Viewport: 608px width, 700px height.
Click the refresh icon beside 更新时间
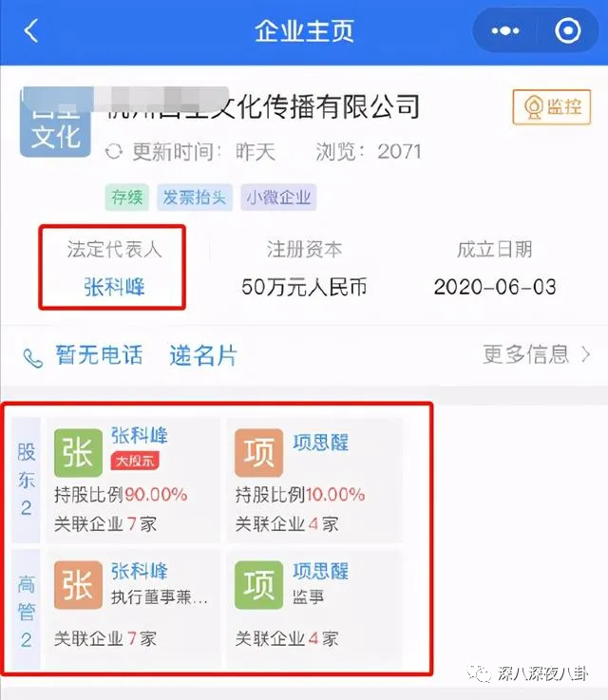[113, 151]
